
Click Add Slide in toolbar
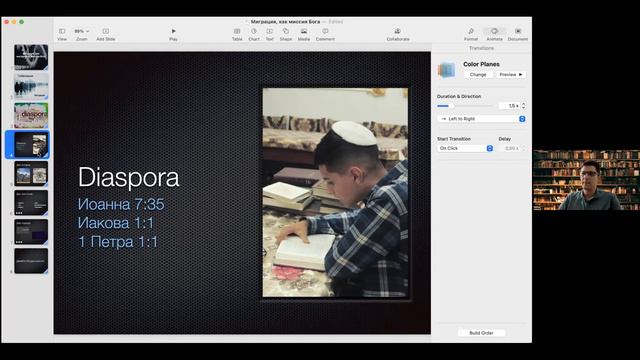106,34
